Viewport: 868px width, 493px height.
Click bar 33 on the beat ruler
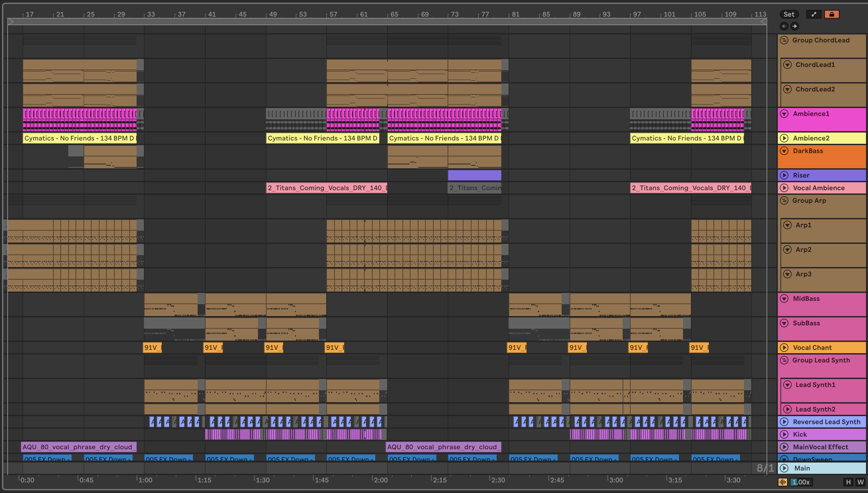click(151, 14)
